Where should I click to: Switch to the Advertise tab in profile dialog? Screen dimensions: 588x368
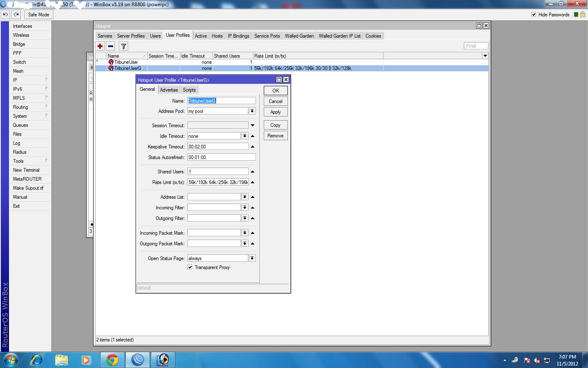pos(169,90)
